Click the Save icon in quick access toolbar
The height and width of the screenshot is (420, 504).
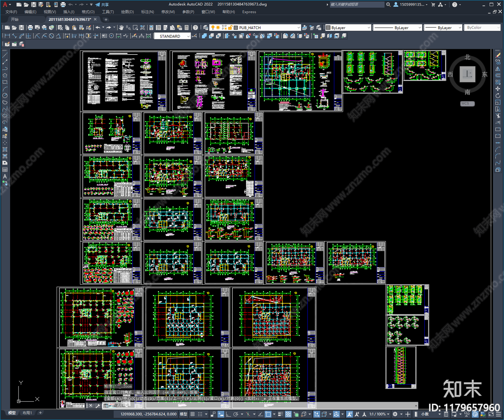click(34, 4)
